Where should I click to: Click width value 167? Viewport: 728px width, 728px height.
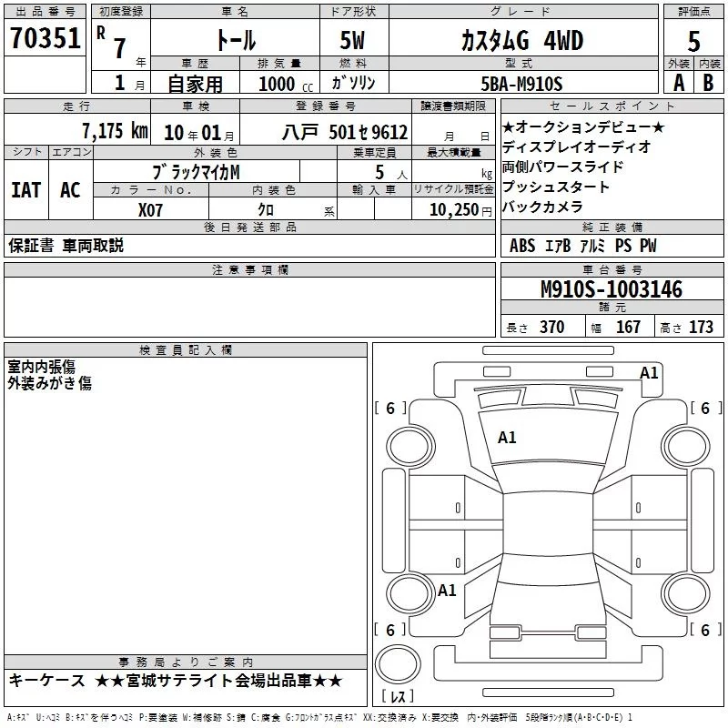[x=628, y=328]
